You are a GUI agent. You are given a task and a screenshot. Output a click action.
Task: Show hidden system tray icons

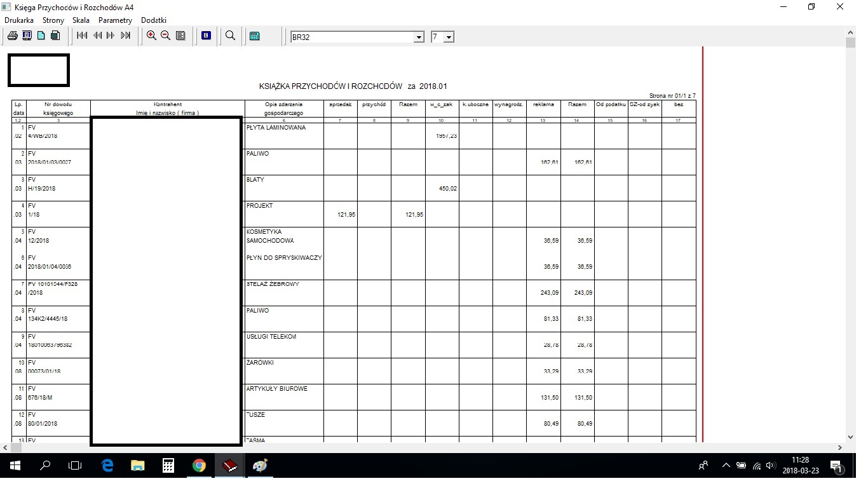(726, 466)
